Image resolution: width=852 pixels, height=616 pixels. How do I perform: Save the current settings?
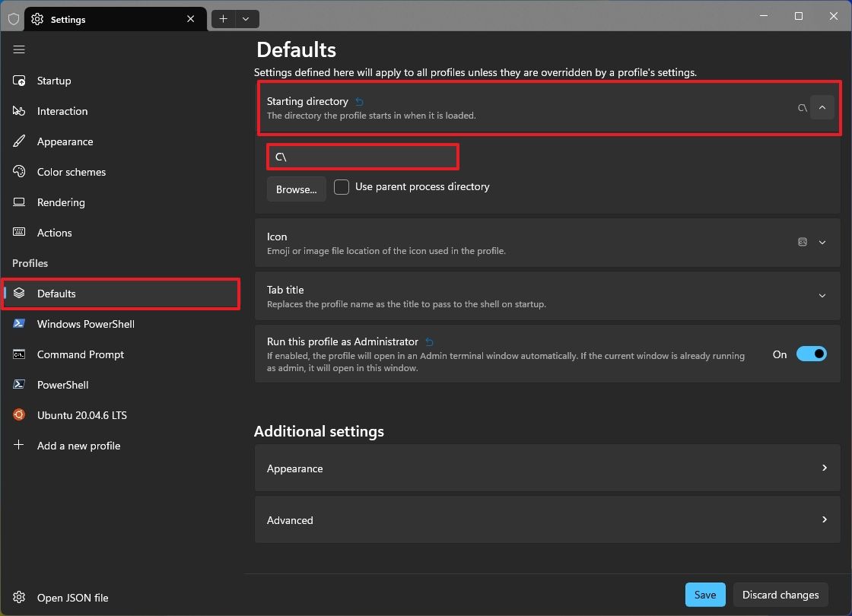(x=704, y=594)
